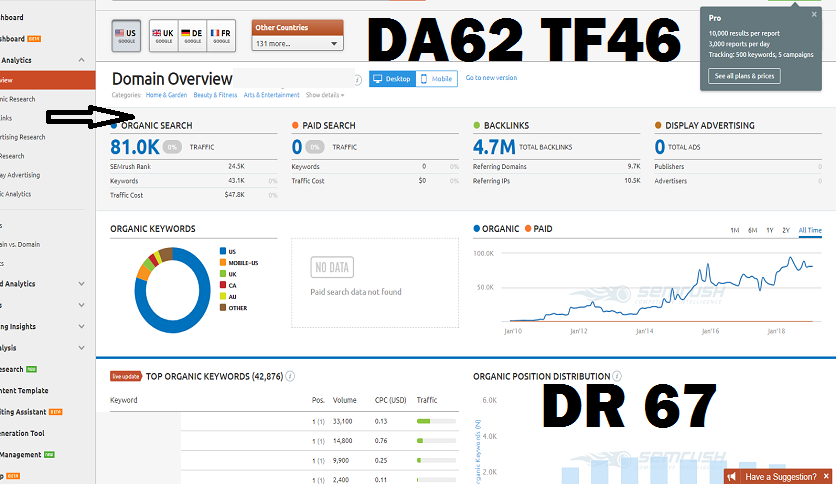The width and height of the screenshot is (836, 484).
Task: Click the 43.1K organic keywords value
Action: pos(236,181)
